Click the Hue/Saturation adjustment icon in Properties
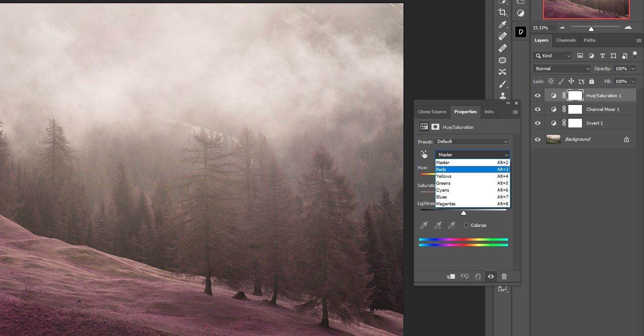Image resolution: width=644 pixels, height=336 pixels. 425,127
